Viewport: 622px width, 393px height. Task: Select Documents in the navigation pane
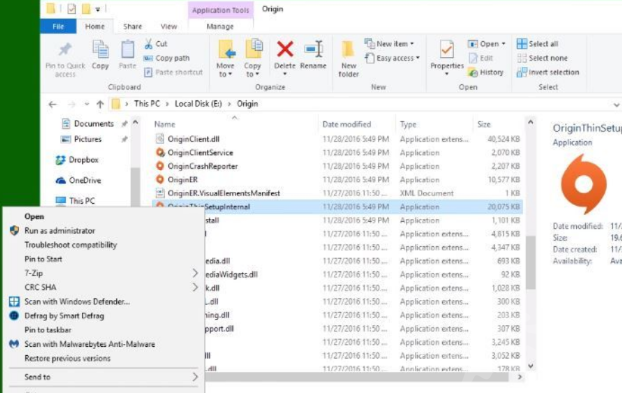pos(88,124)
